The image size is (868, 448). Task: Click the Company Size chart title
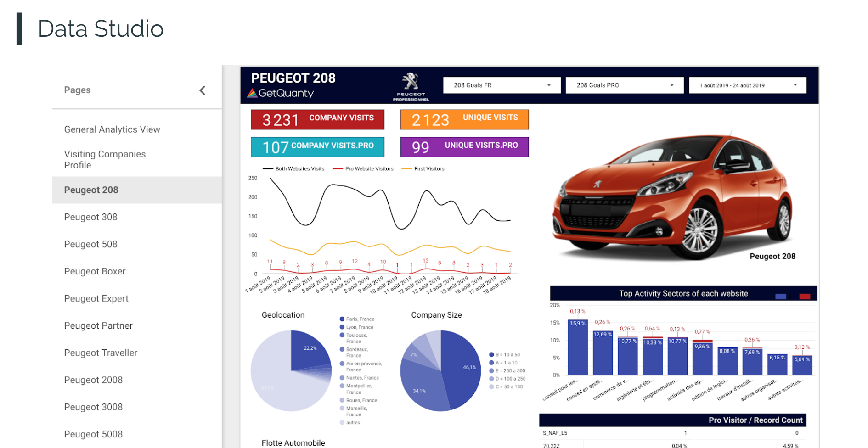[436, 315]
